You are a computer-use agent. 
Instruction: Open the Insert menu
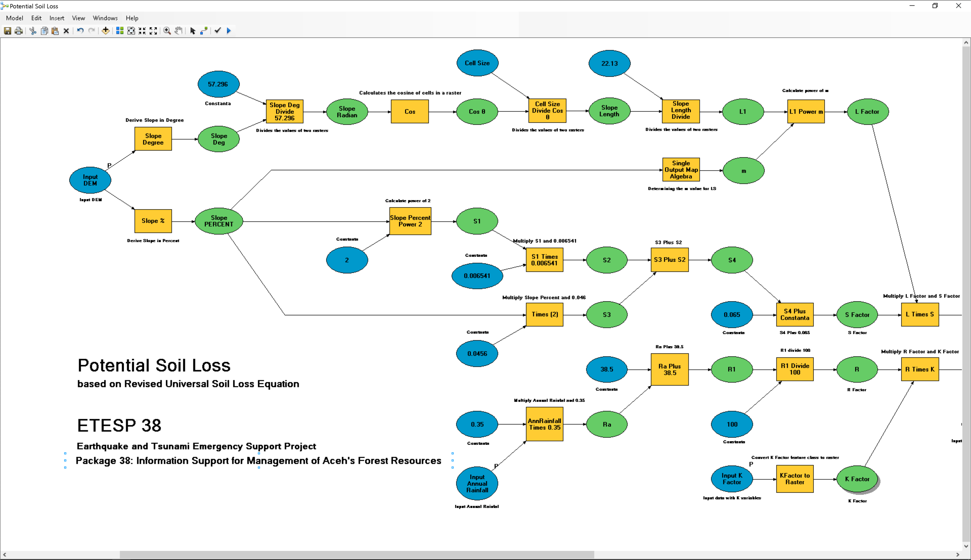pos(57,18)
